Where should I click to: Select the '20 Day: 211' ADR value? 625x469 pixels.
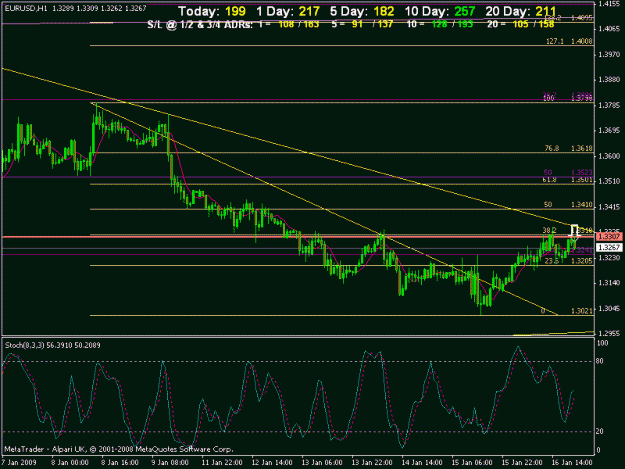[521, 11]
